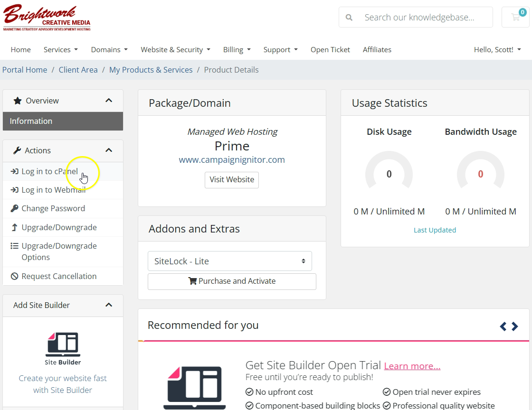Open the Billing dropdown menu
This screenshot has width=532, height=410.
(237, 49)
